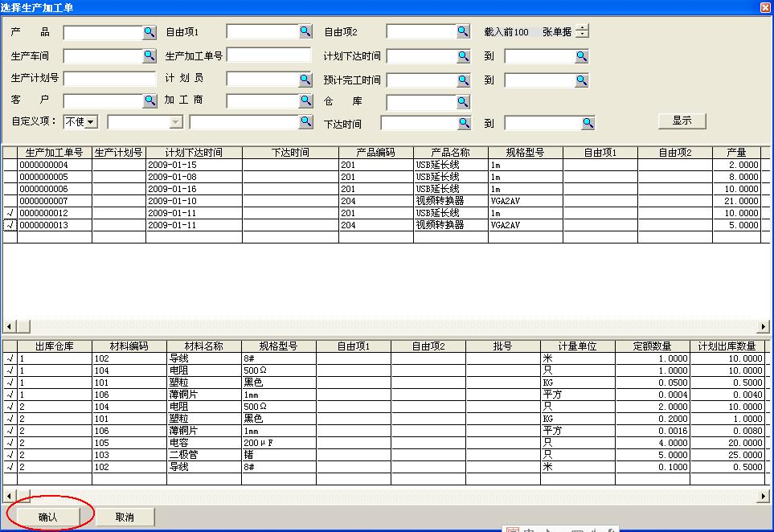This screenshot has width=774, height=532.
Task: Open the 加工商 lookup magnifier icon
Action: point(306,100)
